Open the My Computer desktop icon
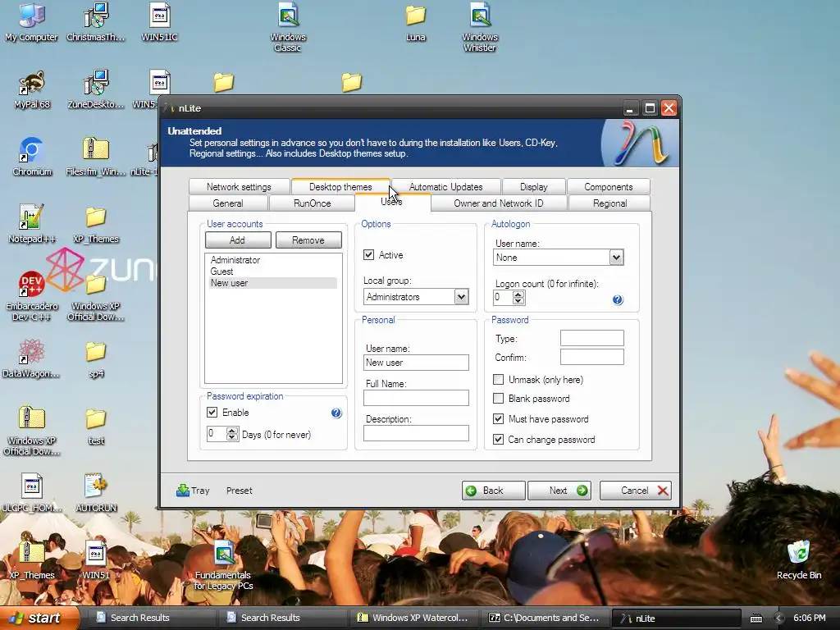This screenshot has height=630, width=840. pos(31,21)
